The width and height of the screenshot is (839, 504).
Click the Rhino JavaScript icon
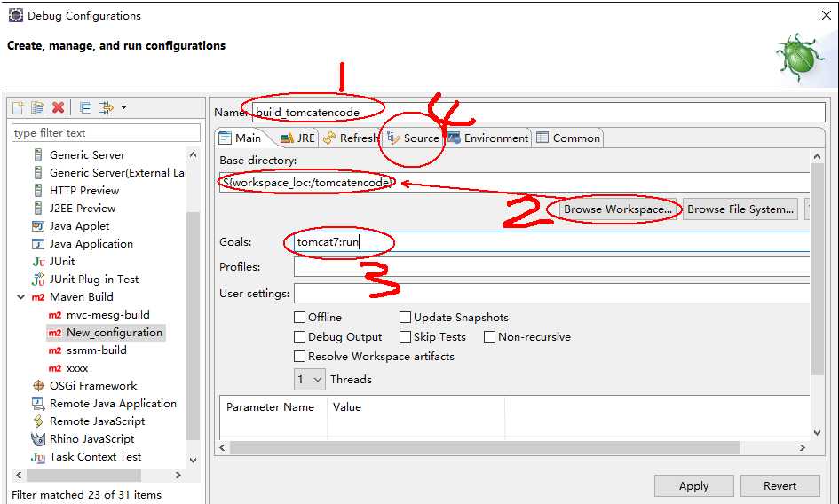point(38,438)
